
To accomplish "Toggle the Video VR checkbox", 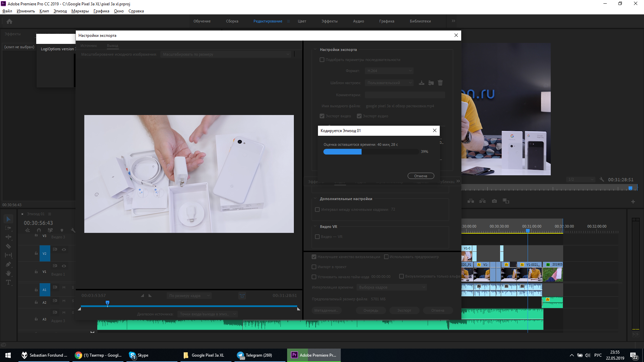I will coord(317,237).
